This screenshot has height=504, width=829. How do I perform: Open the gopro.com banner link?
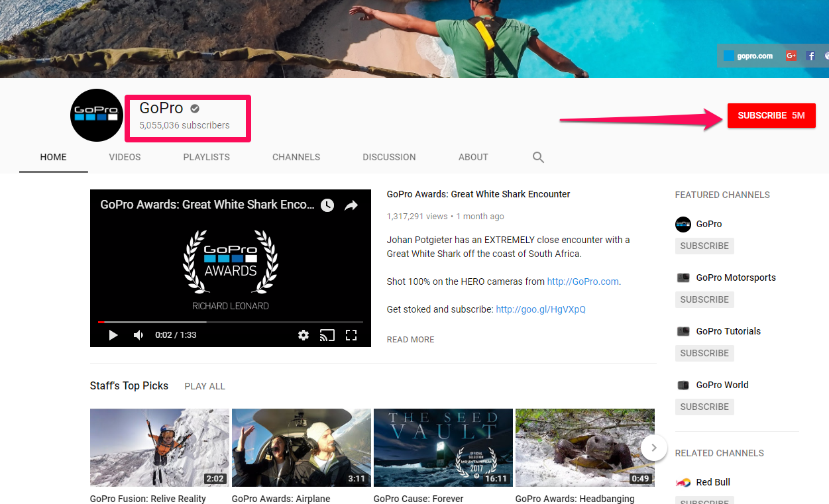click(748, 56)
